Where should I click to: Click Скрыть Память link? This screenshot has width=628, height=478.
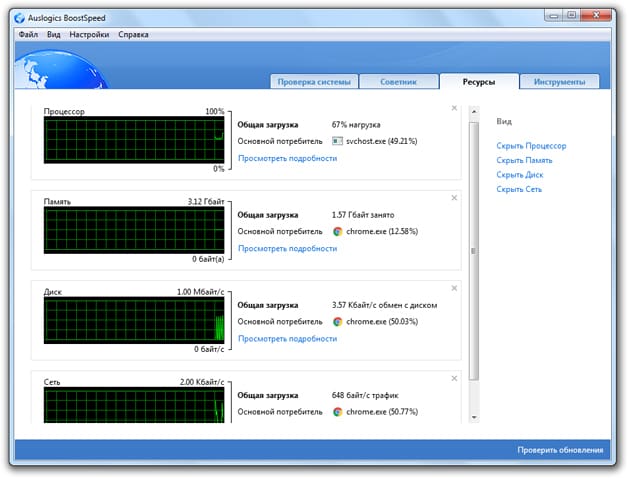pos(524,160)
